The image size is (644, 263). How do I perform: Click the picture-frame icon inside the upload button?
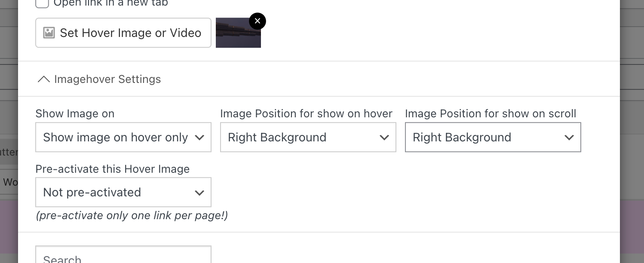click(x=48, y=32)
